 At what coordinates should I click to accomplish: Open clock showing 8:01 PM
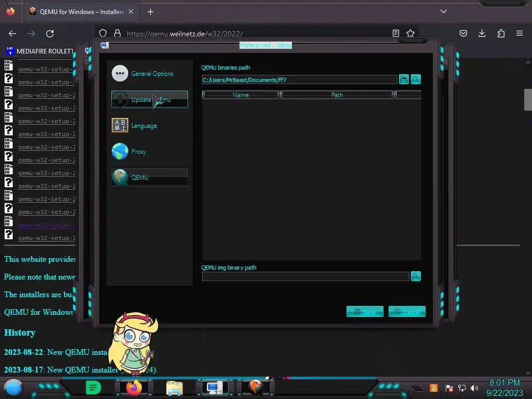[504, 388]
